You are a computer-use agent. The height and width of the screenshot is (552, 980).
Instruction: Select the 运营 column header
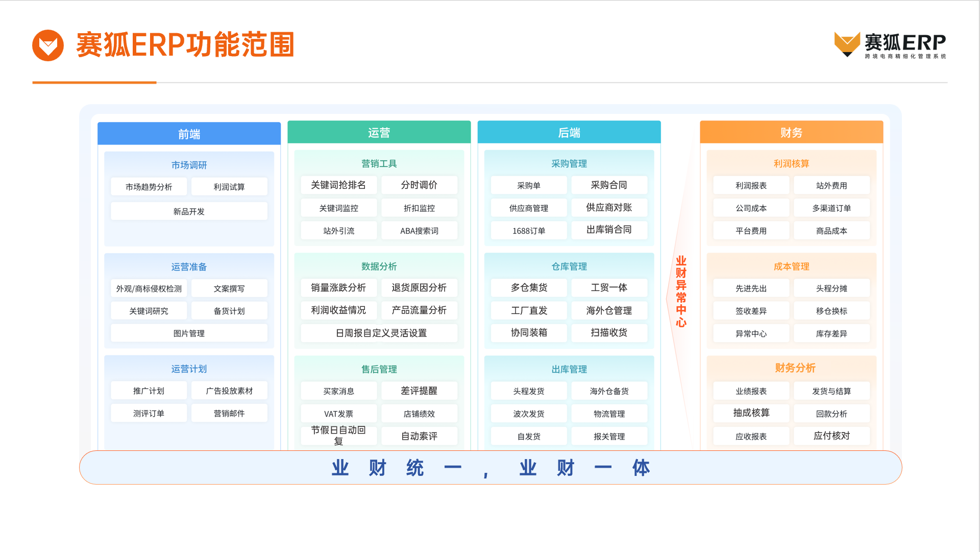tap(379, 132)
